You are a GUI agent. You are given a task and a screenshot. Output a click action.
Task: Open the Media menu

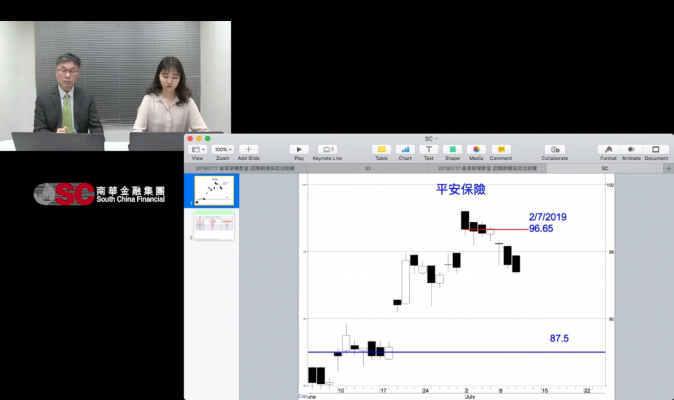pos(476,149)
